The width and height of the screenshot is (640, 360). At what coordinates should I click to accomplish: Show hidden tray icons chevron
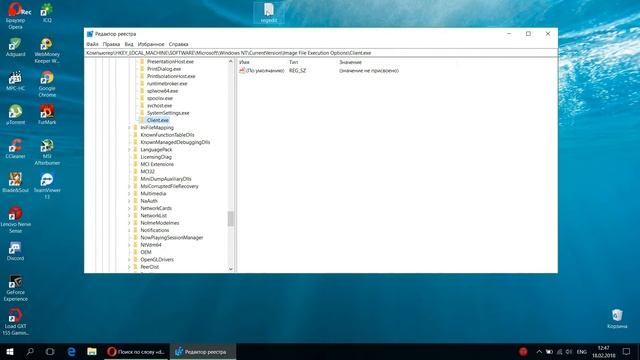click(539, 351)
